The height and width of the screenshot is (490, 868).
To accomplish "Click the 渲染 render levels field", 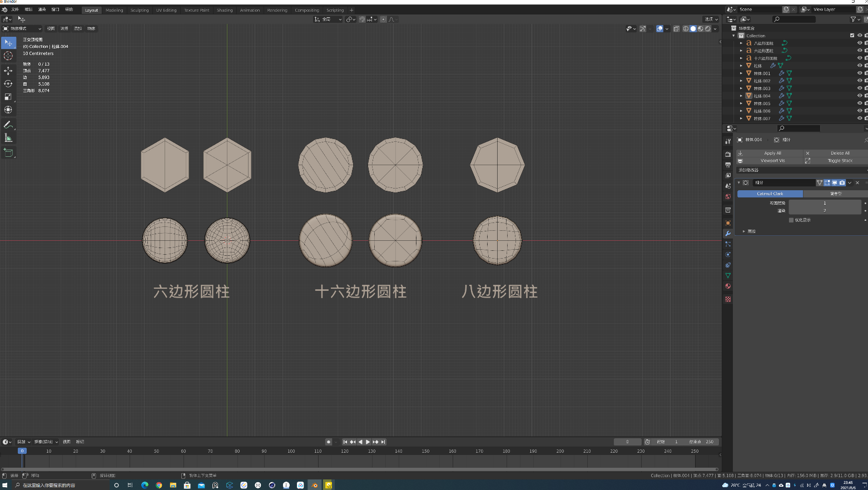I will pos(825,211).
